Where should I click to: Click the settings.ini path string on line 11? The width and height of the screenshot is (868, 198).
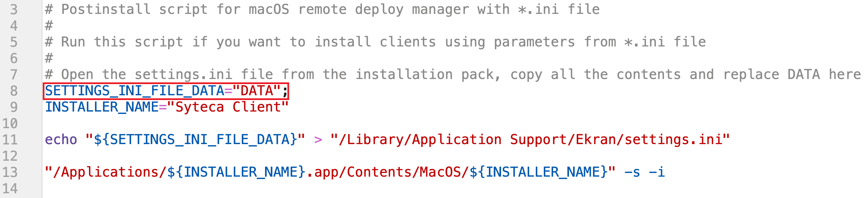coord(530,140)
